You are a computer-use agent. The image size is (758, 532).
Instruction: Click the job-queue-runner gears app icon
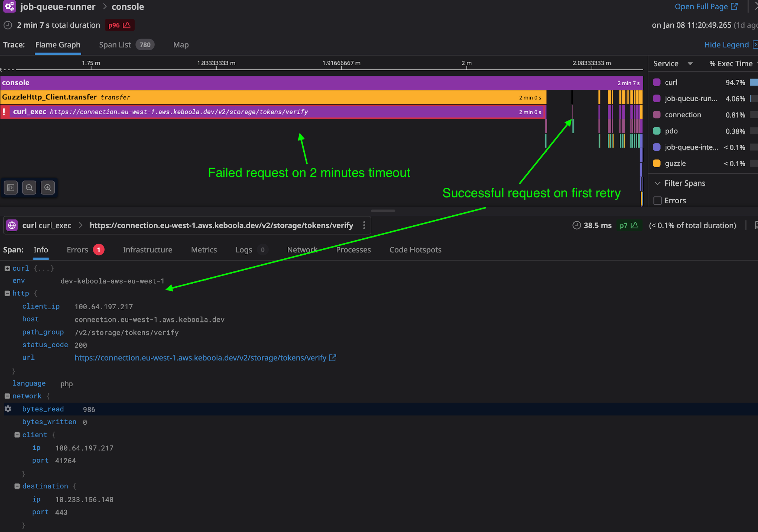[9, 7]
